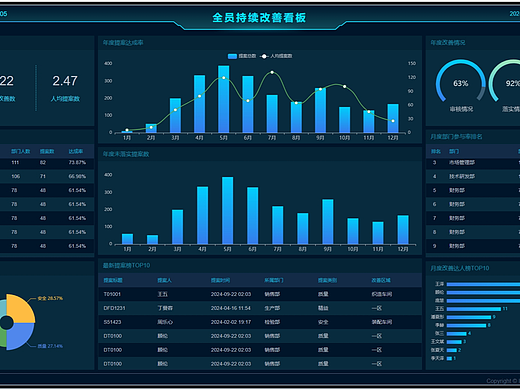Click the 2024-04-16 11:54 timestamp
Screen dimensions: 520x390
[x=231, y=308]
